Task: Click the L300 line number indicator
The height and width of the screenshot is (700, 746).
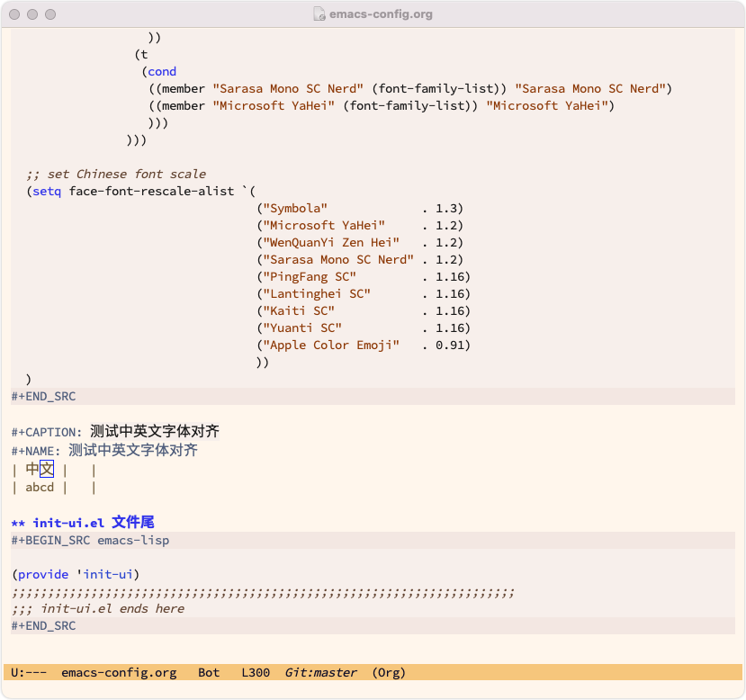Action: click(x=256, y=672)
